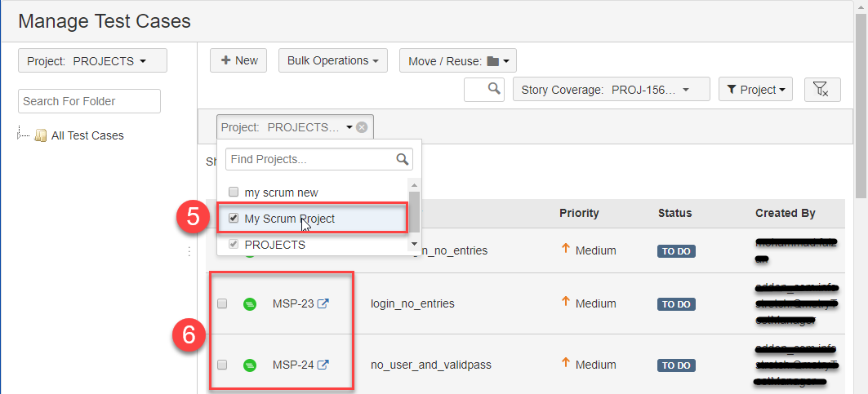Uncheck the My Scrum Project checkbox
868x394 pixels.
234,219
